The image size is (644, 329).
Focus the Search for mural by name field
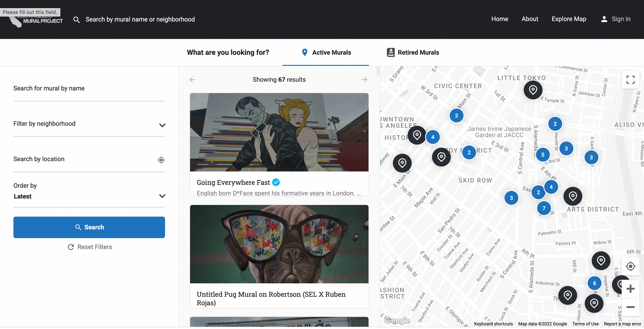click(89, 89)
